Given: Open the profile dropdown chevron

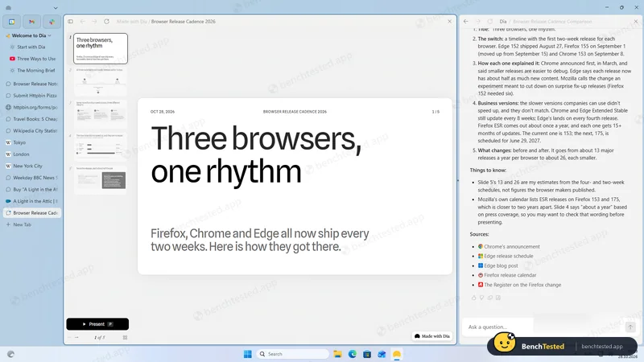Looking at the screenshot, I should tap(56, 8).
